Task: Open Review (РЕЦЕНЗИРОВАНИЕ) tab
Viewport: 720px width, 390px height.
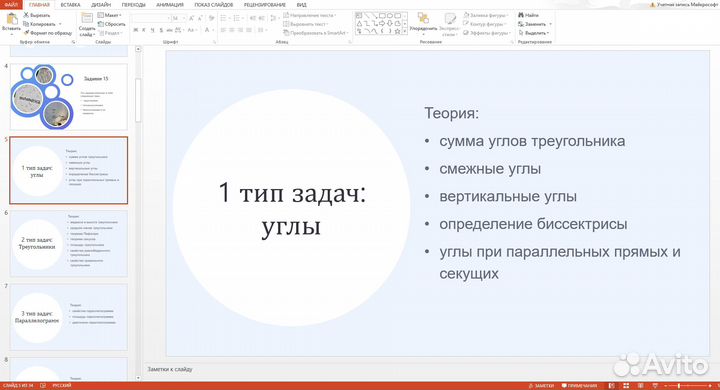Action: [x=265, y=5]
